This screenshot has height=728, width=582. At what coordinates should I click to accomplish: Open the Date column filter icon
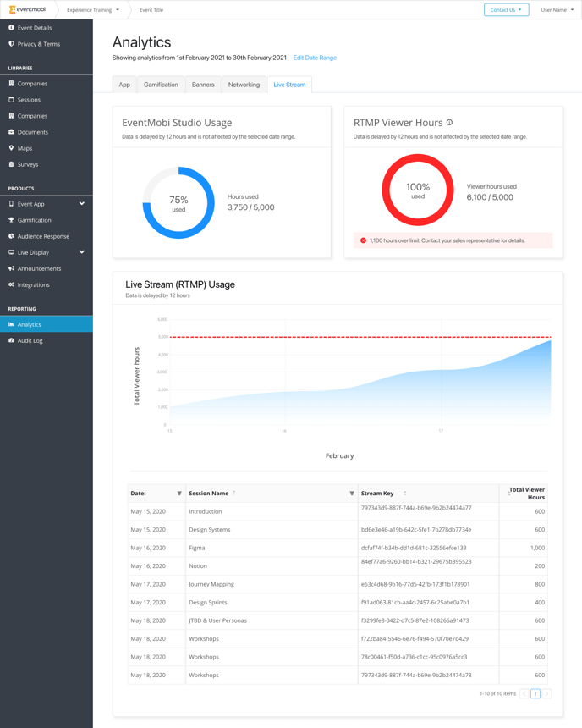coord(179,493)
